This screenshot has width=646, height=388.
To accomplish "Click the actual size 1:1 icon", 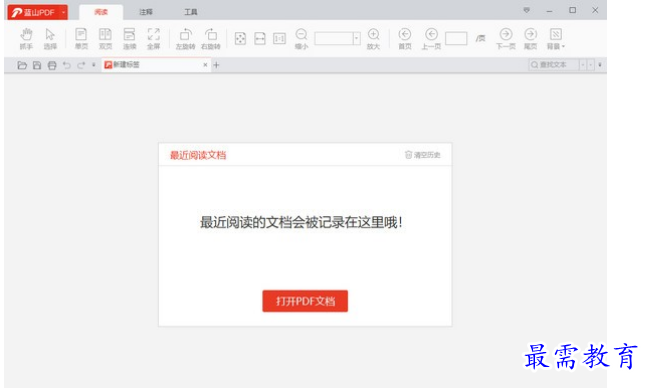I will pos(279,39).
